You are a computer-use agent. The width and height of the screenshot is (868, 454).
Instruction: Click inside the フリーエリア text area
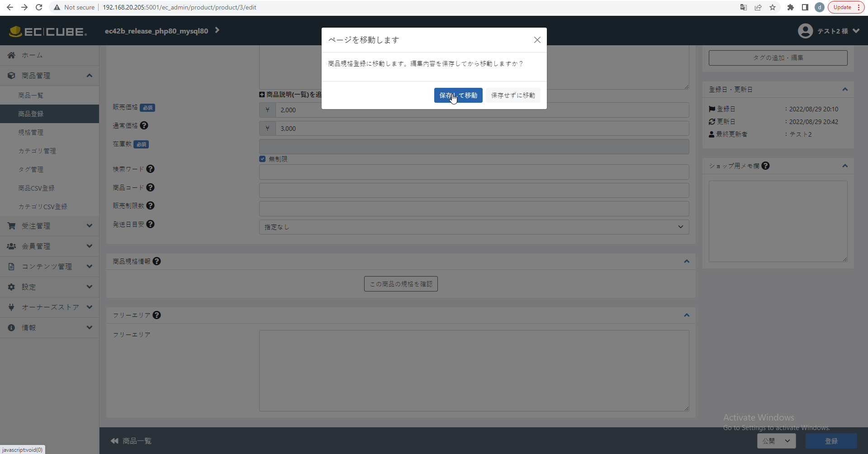point(474,370)
